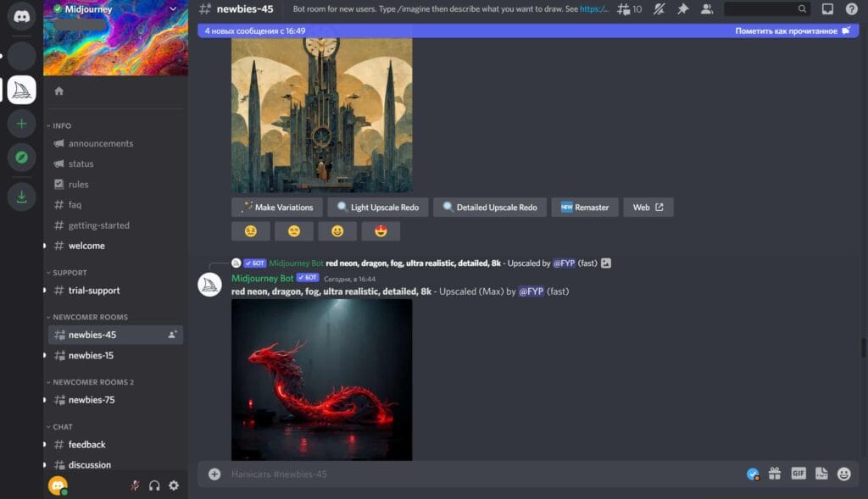
Task: Collapse the INFO category
Action: [61, 125]
